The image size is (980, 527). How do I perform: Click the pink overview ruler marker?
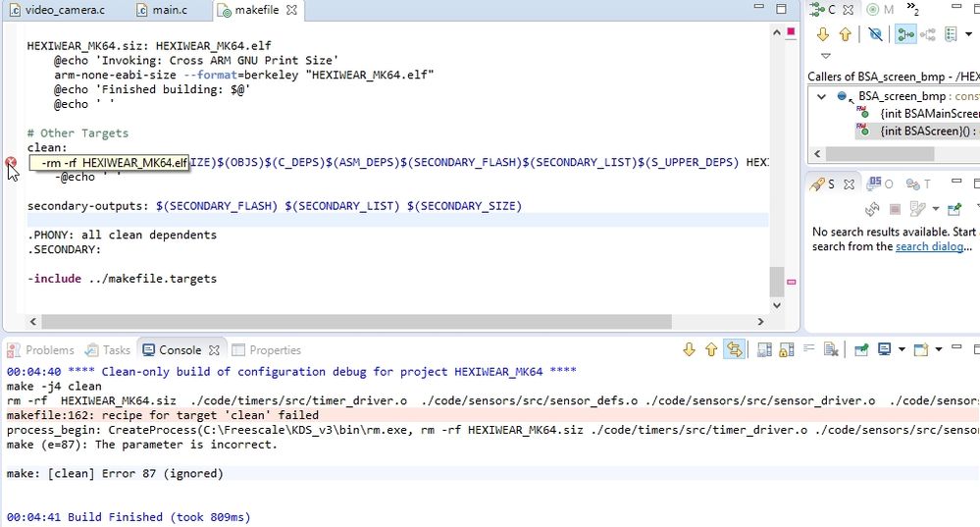click(792, 282)
